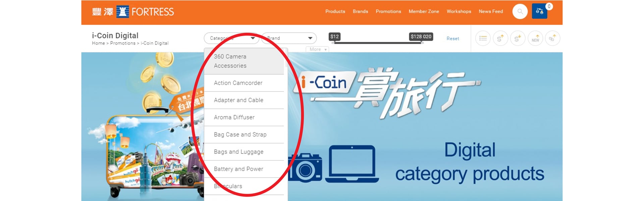Sort by discount percentage icon

pyautogui.click(x=552, y=39)
